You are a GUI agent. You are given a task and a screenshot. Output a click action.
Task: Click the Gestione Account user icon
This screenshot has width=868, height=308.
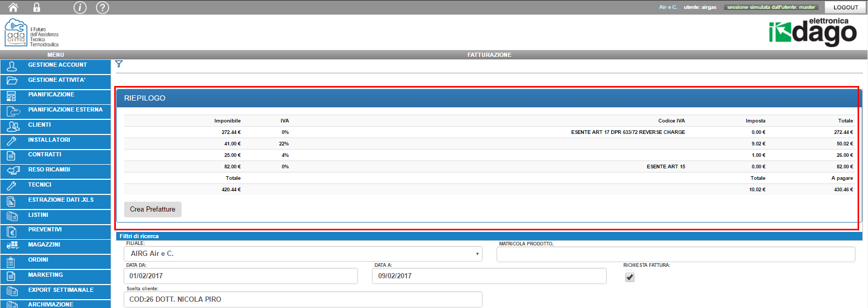[12, 66]
